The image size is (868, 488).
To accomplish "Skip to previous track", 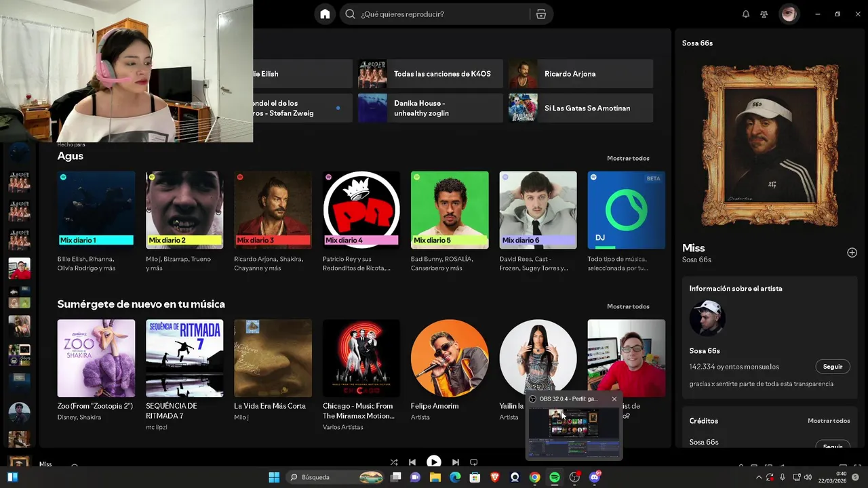I will coord(412,462).
